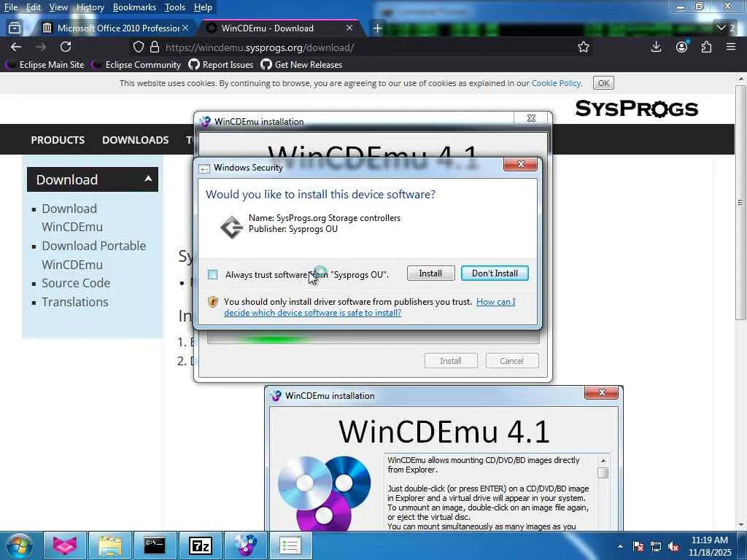Open the Cookie Policy link
Image resolution: width=747 pixels, height=560 pixels.
556,83
